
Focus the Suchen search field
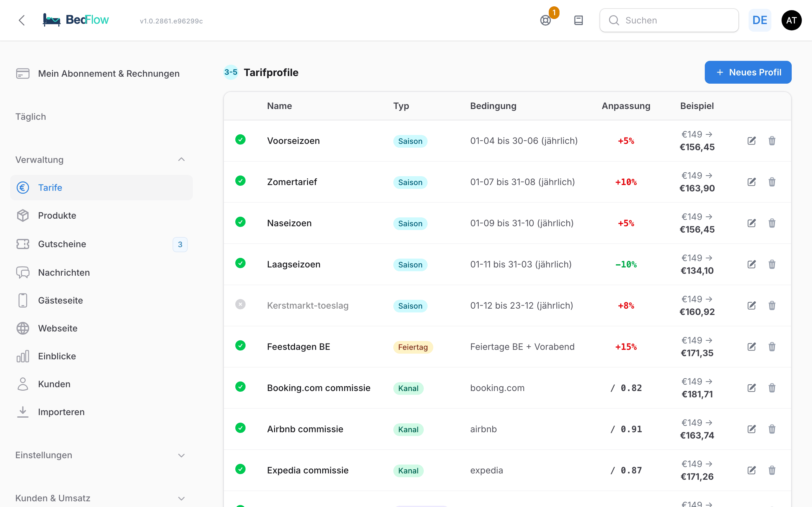669,21
